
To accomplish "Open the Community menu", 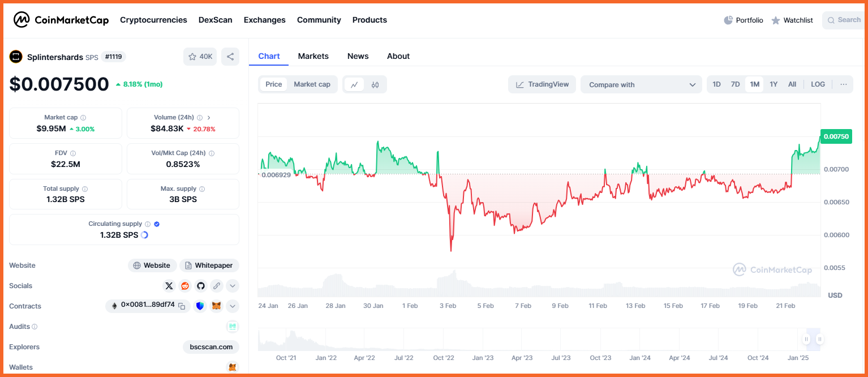I will (319, 20).
